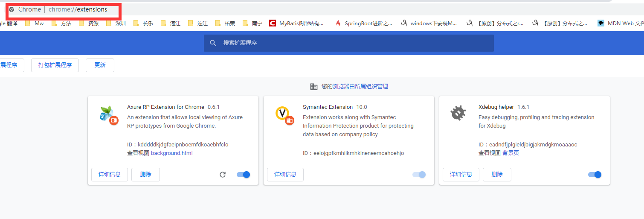Reload the Axure RP extension
The width and height of the screenshot is (644, 219).
pos(223,175)
